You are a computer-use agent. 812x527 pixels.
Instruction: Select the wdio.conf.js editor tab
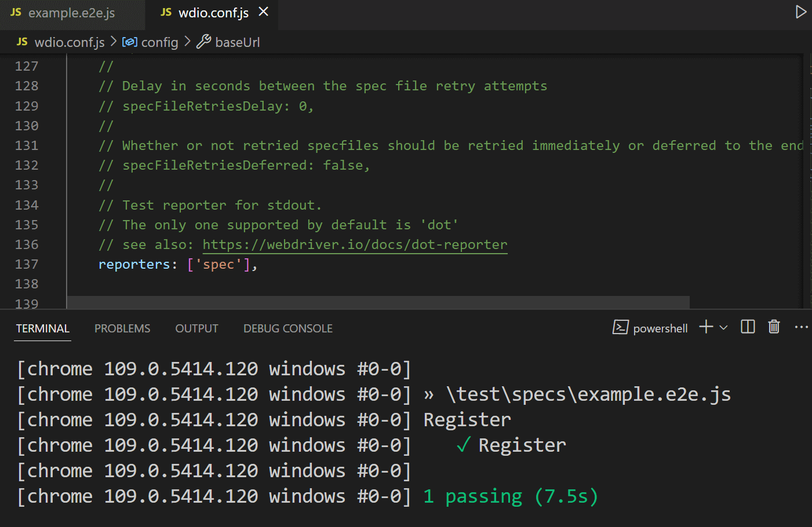click(x=213, y=13)
